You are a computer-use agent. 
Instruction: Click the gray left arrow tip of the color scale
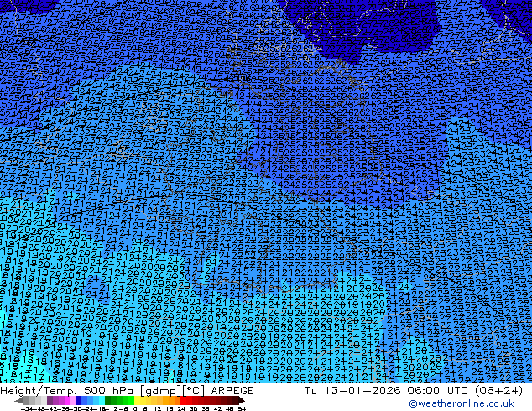pos(19,401)
